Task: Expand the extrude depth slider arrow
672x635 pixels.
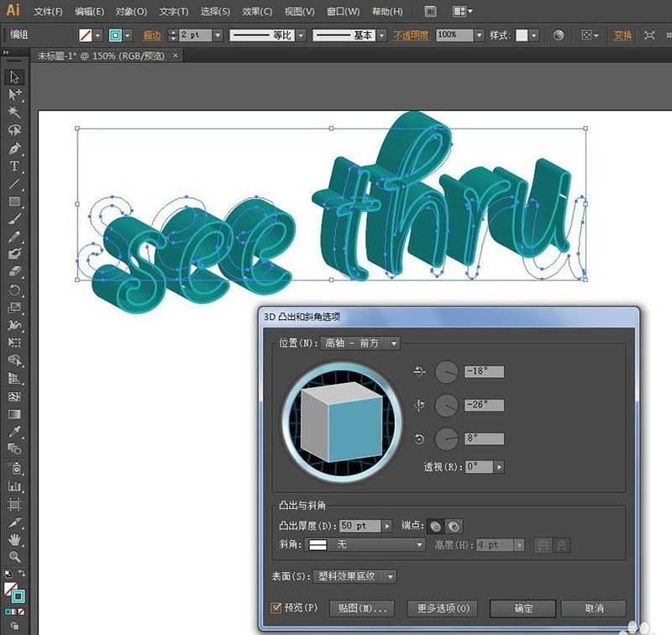Action: click(387, 526)
